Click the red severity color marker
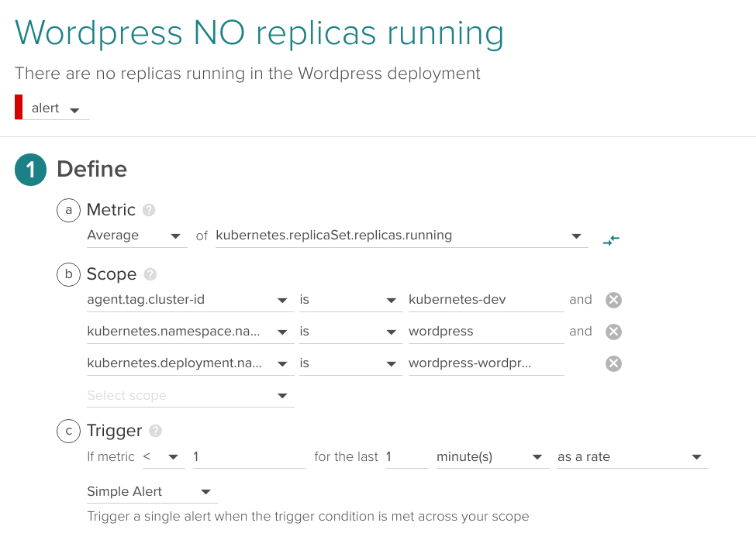Viewport: 756px width, 540px height. (19, 107)
